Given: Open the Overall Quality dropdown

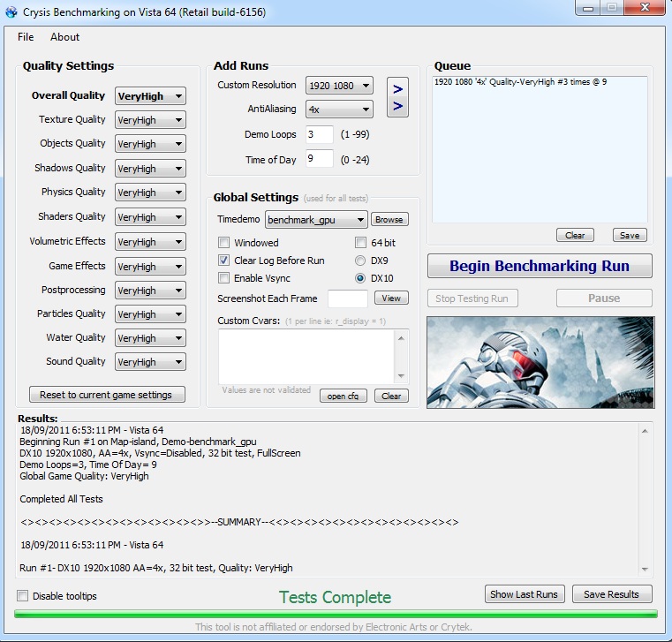Looking at the screenshot, I should point(150,96).
